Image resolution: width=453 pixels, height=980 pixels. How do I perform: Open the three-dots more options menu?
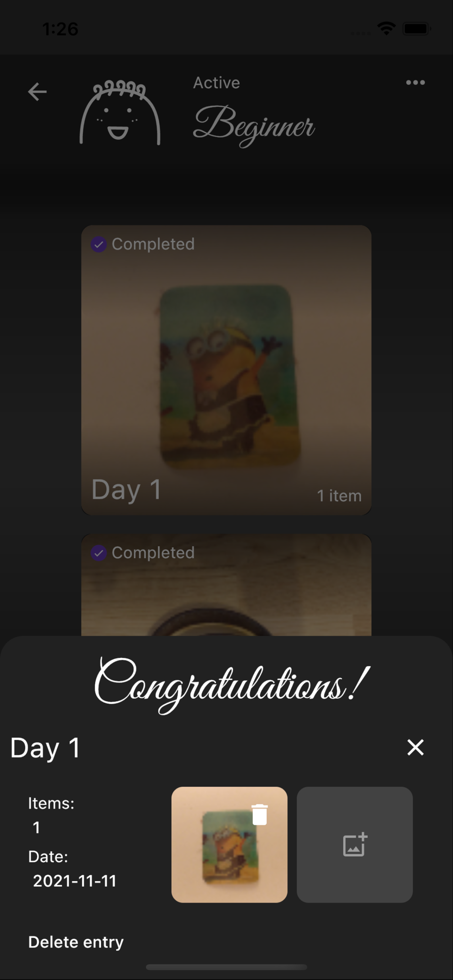tap(415, 82)
